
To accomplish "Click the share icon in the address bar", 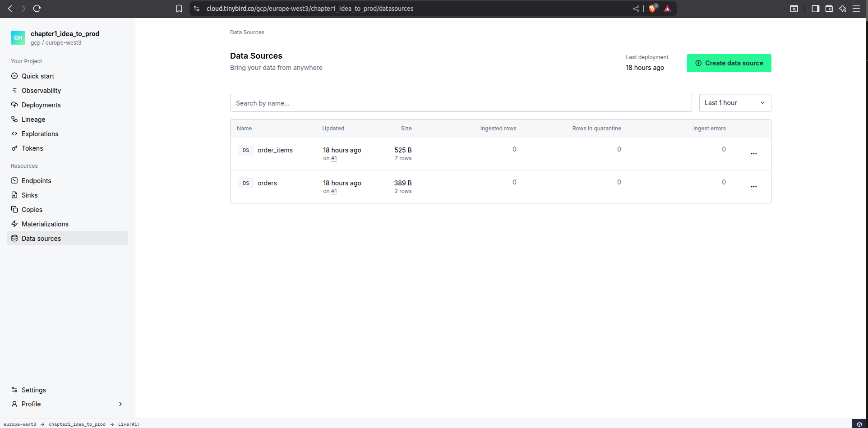I will [x=636, y=9].
